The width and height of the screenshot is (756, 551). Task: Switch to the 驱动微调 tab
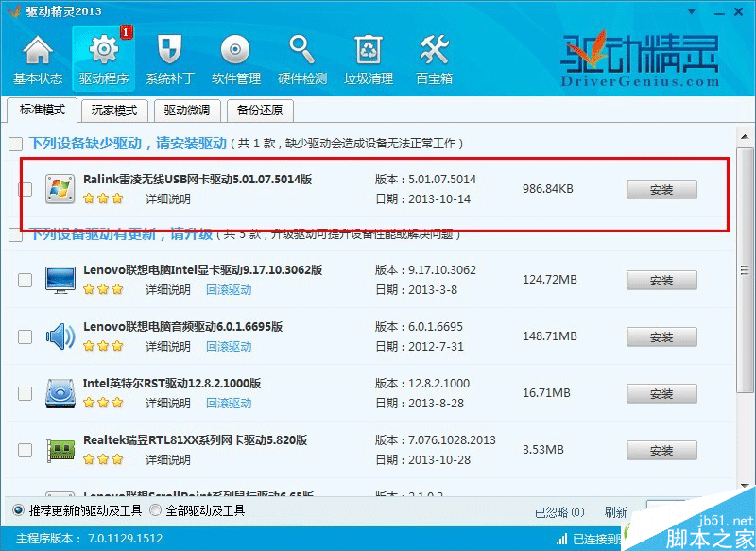click(x=186, y=111)
